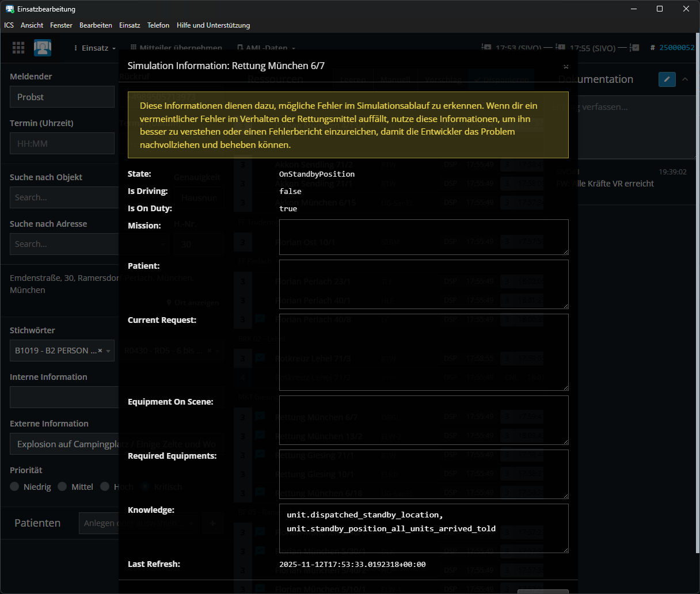
Task: Open the Hilfe und Unterstützung menu
Action: pos(213,25)
